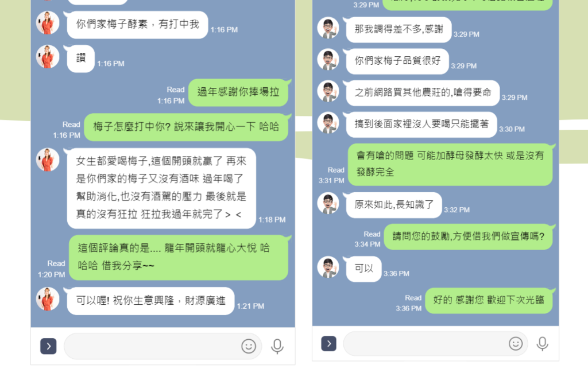Expand the right chat's arrow menu button
The width and height of the screenshot is (588, 392).
click(328, 344)
